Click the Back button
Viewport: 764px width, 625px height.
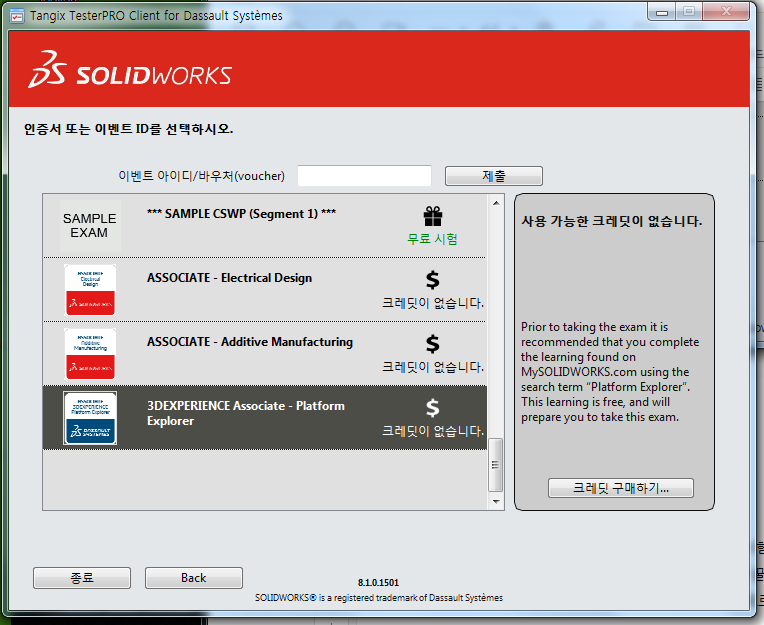(x=194, y=578)
